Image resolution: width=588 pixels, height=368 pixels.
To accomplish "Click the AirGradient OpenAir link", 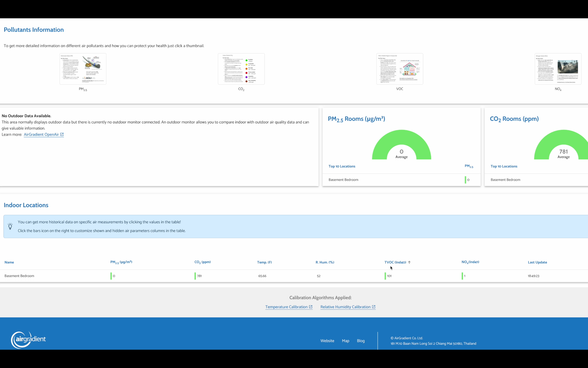I will [41, 135].
